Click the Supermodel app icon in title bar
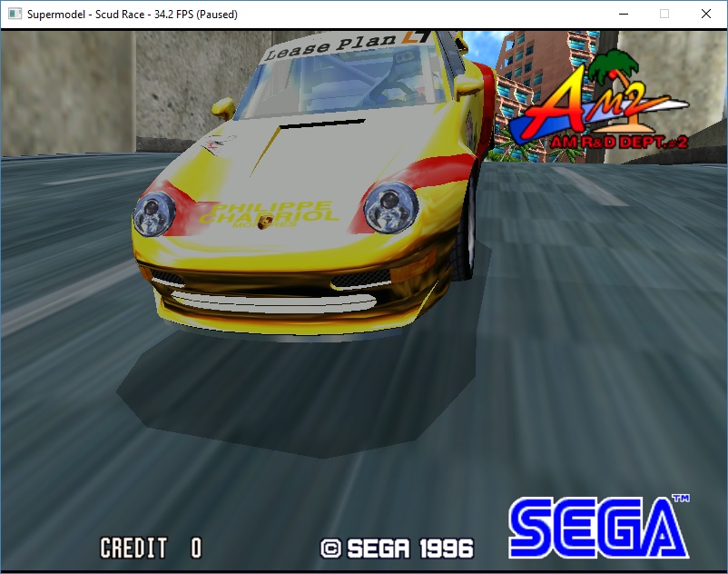 [x=15, y=14]
